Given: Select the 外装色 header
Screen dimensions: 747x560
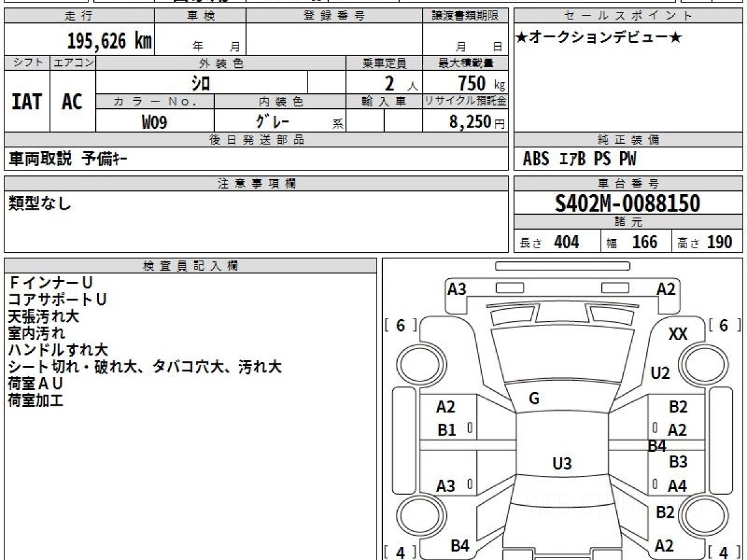Looking at the screenshot, I should (x=221, y=63).
